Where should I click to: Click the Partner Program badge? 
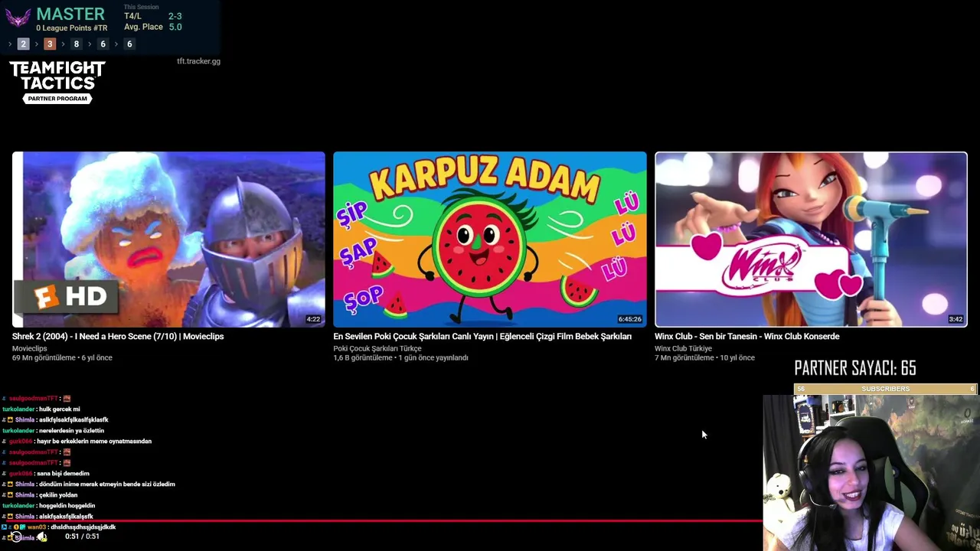pos(57,99)
